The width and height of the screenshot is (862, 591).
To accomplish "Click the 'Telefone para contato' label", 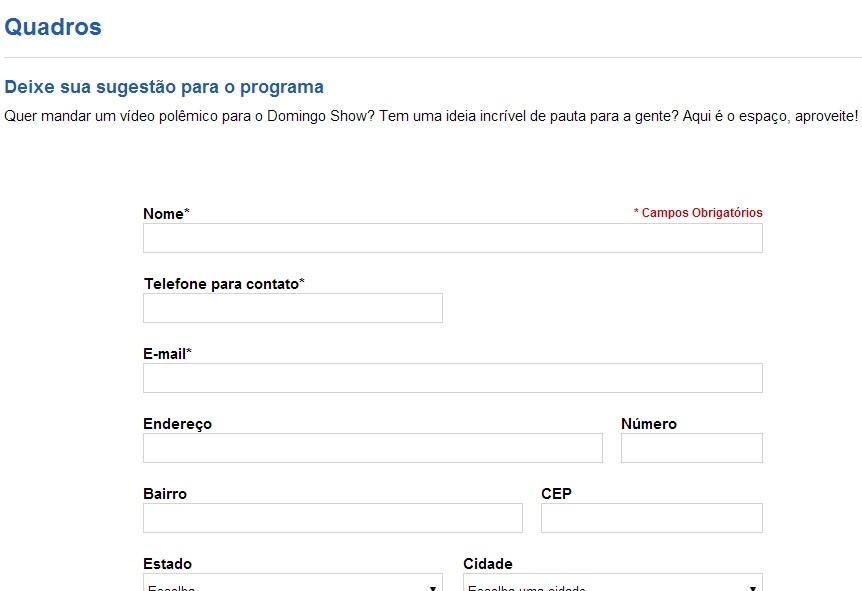I will [x=222, y=284].
